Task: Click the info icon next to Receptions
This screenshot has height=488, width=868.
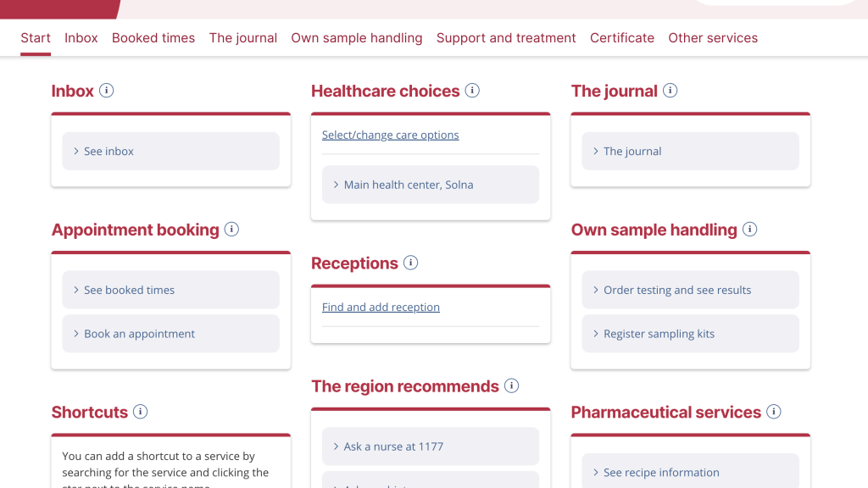Action: point(410,263)
